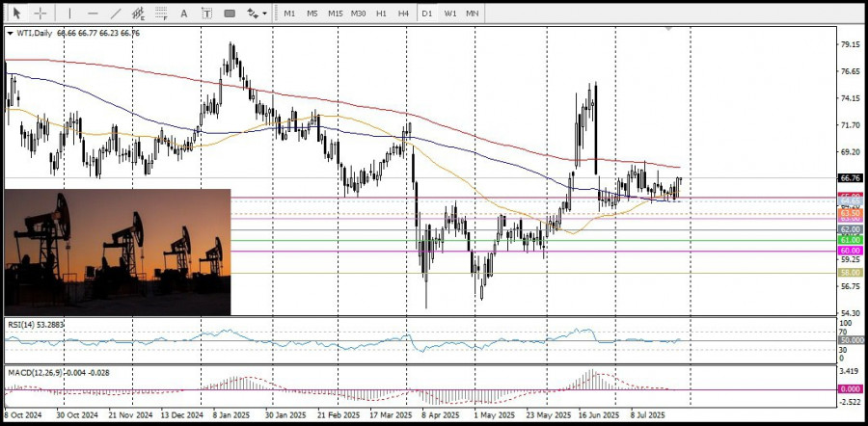Click the 16 Jun 2025 date label
Viewport: 868px width, 426px height.
click(x=598, y=415)
